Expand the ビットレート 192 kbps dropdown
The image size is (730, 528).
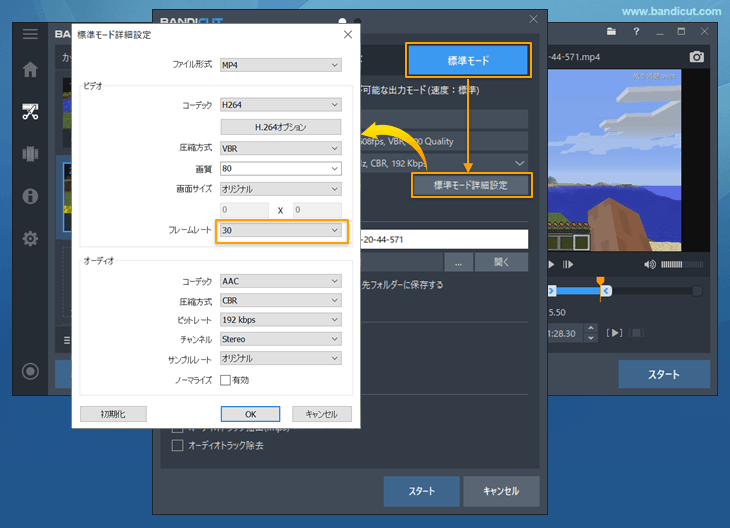pos(281,320)
